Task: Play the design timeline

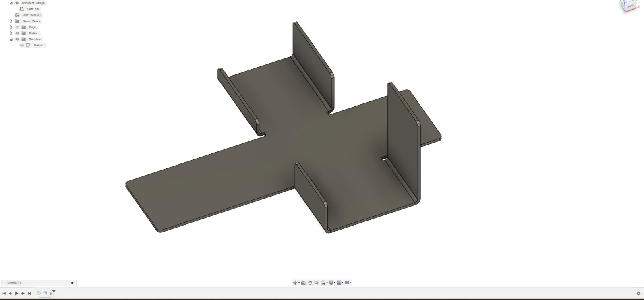Action: point(17,293)
